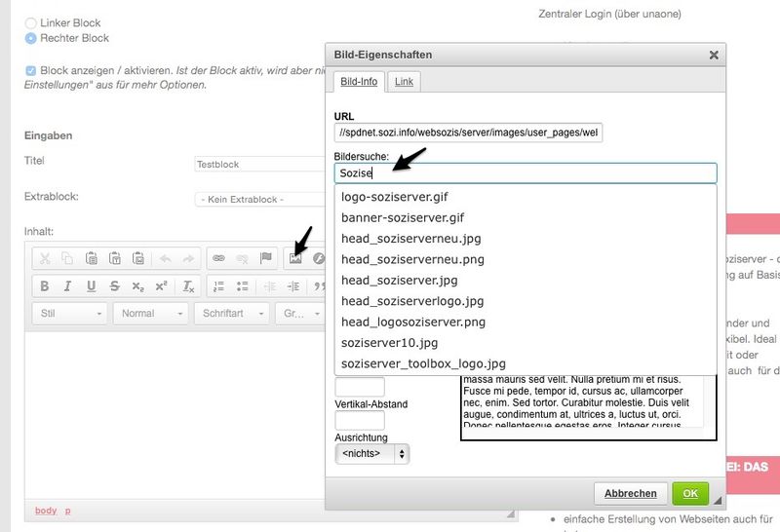Switch to the Link tab
The height and width of the screenshot is (532, 780).
(404, 82)
